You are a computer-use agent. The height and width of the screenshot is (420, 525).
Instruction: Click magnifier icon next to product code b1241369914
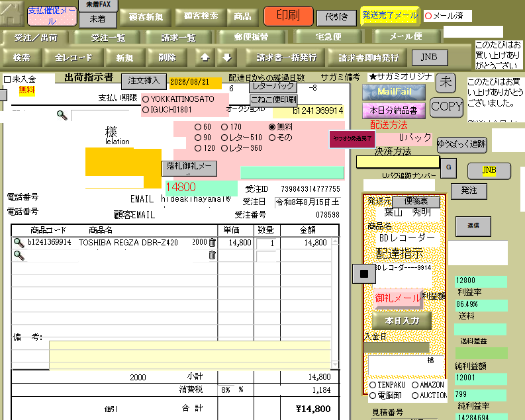[x=19, y=243]
